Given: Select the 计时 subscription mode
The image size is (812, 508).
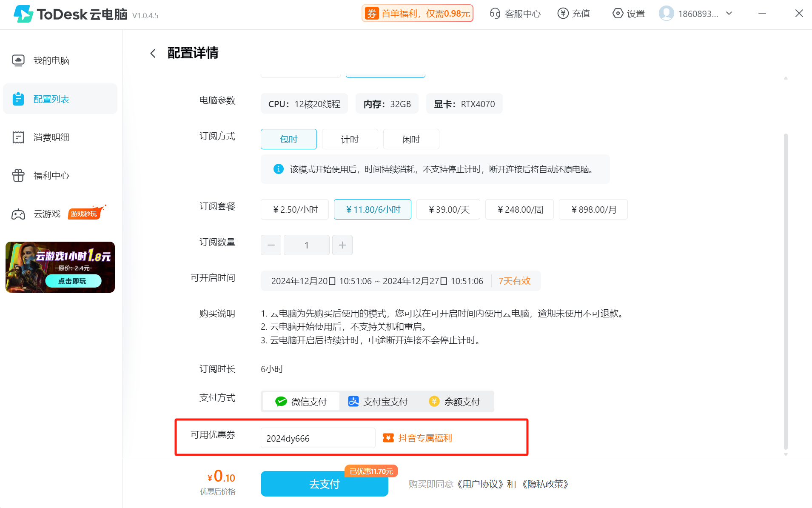Looking at the screenshot, I should click(350, 139).
